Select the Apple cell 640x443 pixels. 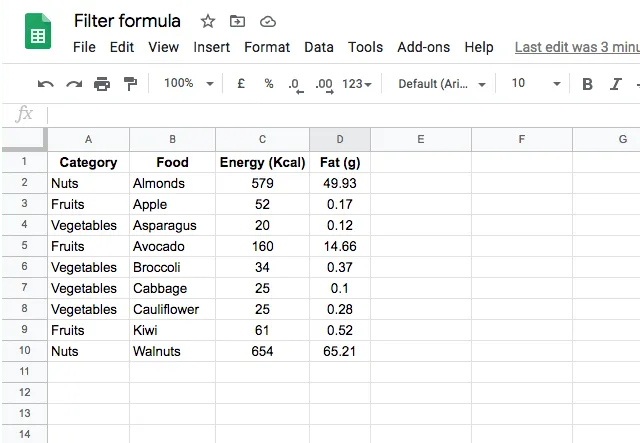173,204
